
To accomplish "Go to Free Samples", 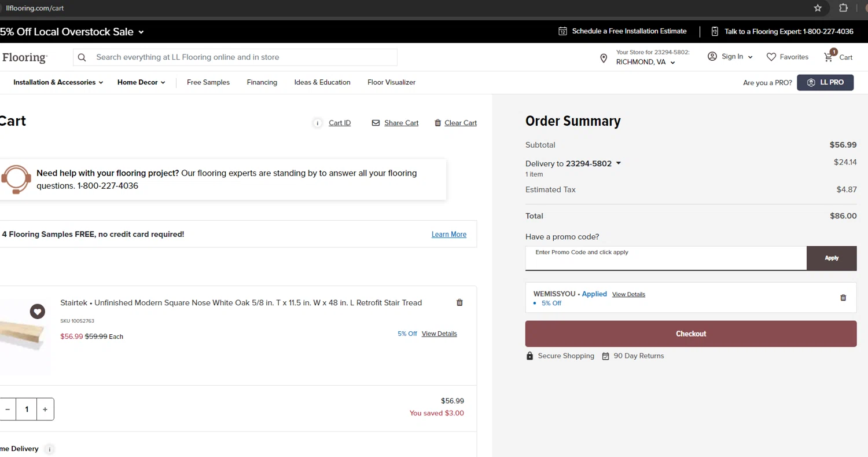I will [x=208, y=82].
